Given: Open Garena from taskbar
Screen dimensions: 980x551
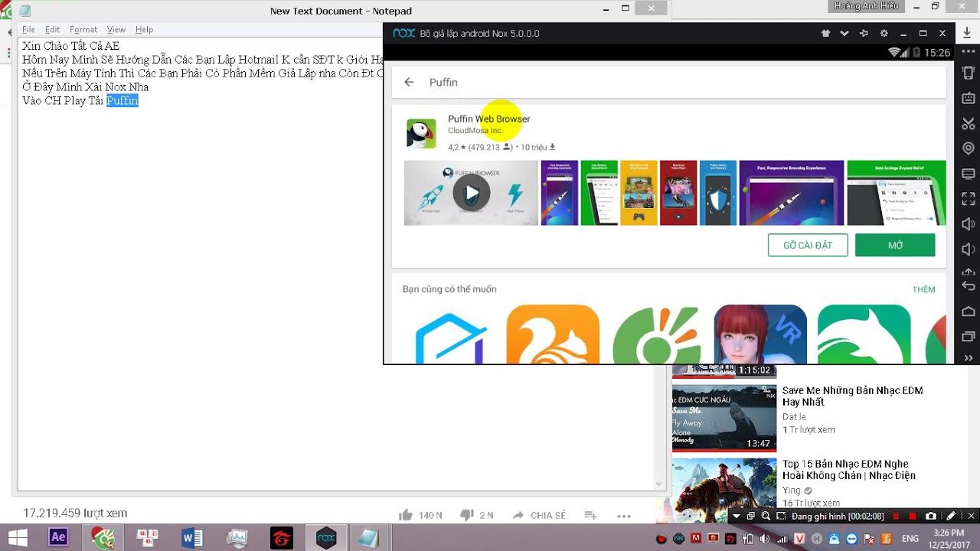Looking at the screenshot, I should 282,538.
